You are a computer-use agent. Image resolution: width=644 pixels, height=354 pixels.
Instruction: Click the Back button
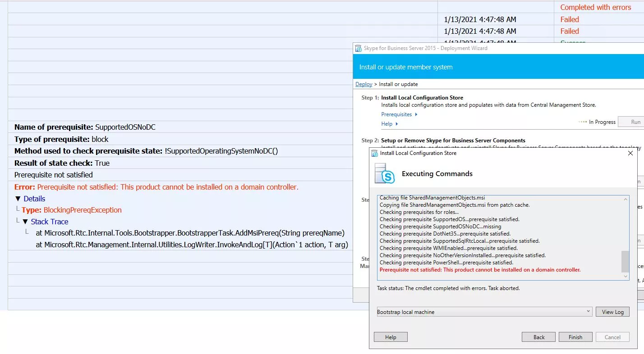coord(539,337)
